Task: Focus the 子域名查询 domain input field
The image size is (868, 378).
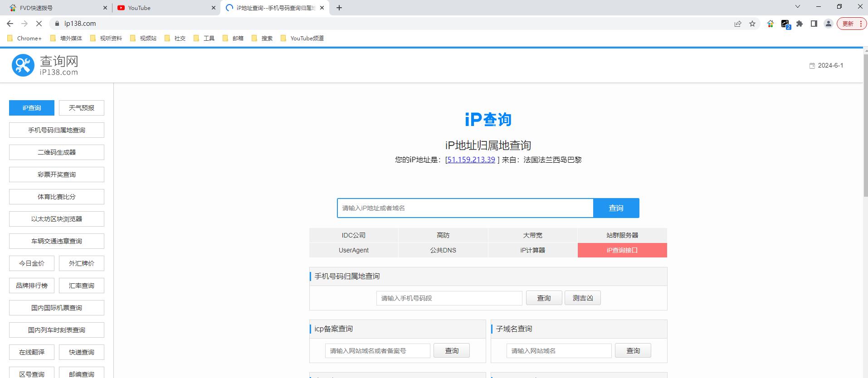Action: coord(559,351)
